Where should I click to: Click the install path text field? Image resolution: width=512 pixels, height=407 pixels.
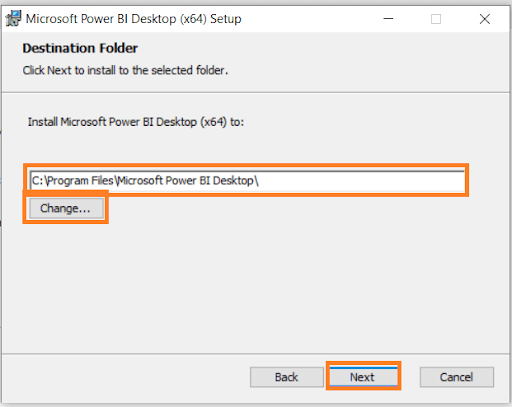247,180
